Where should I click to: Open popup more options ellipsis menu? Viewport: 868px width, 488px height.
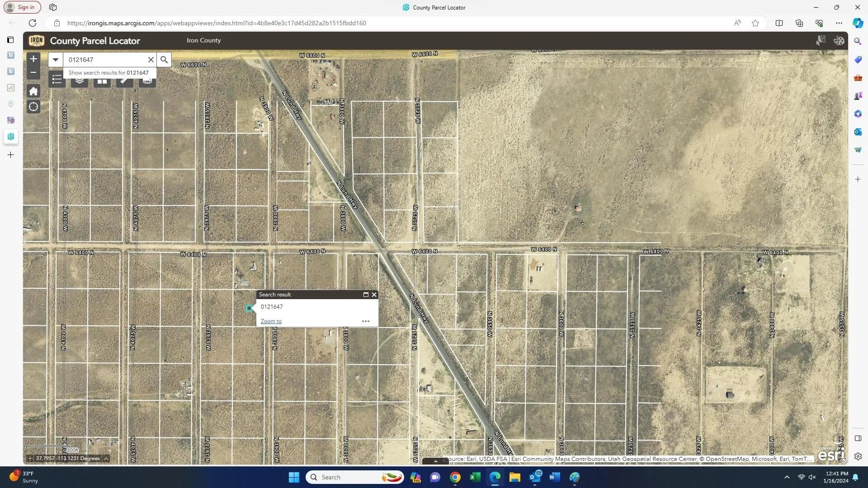[366, 321]
